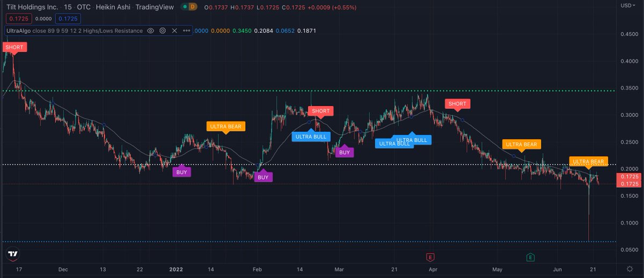Click the Dec label on time axis
Image resolution: width=644 pixels, height=278 pixels.
click(x=63, y=268)
